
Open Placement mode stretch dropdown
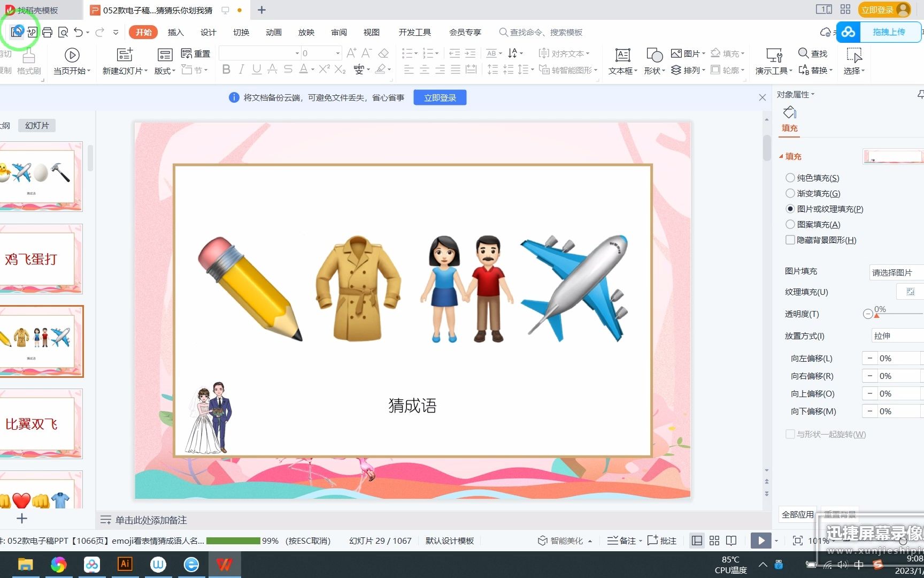tap(897, 336)
